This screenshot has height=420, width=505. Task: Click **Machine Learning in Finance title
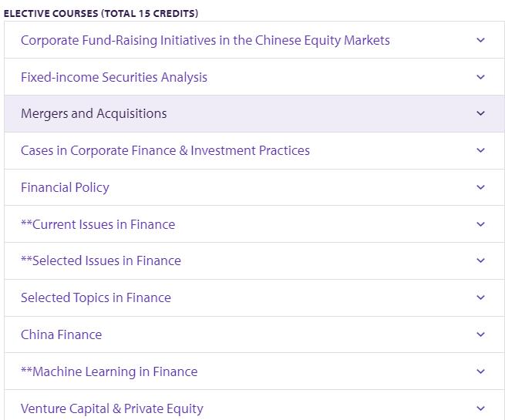(x=109, y=371)
